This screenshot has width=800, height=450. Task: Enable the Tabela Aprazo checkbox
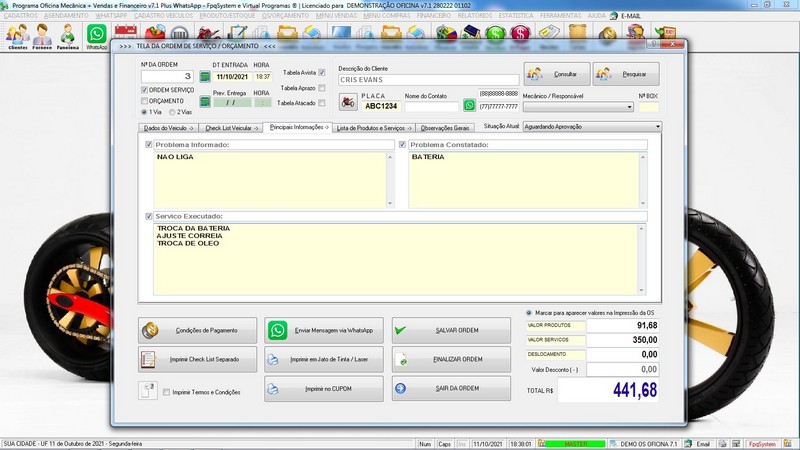322,88
